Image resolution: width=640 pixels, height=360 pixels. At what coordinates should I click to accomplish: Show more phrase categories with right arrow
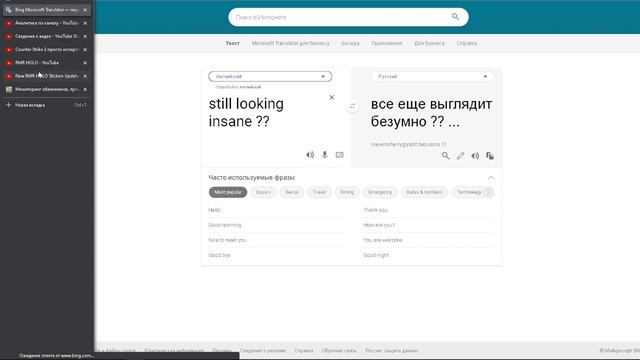coord(489,192)
